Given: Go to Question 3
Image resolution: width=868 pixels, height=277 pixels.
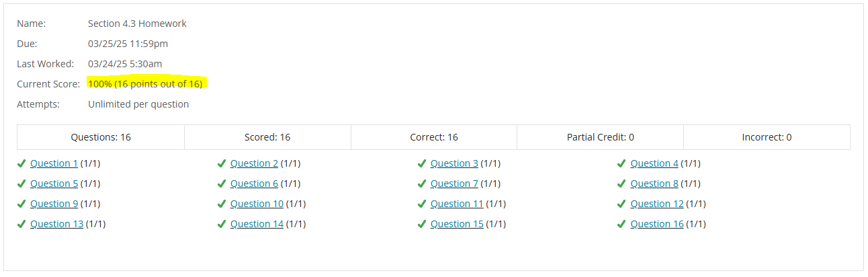Looking at the screenshot, I should click(454, 163).
